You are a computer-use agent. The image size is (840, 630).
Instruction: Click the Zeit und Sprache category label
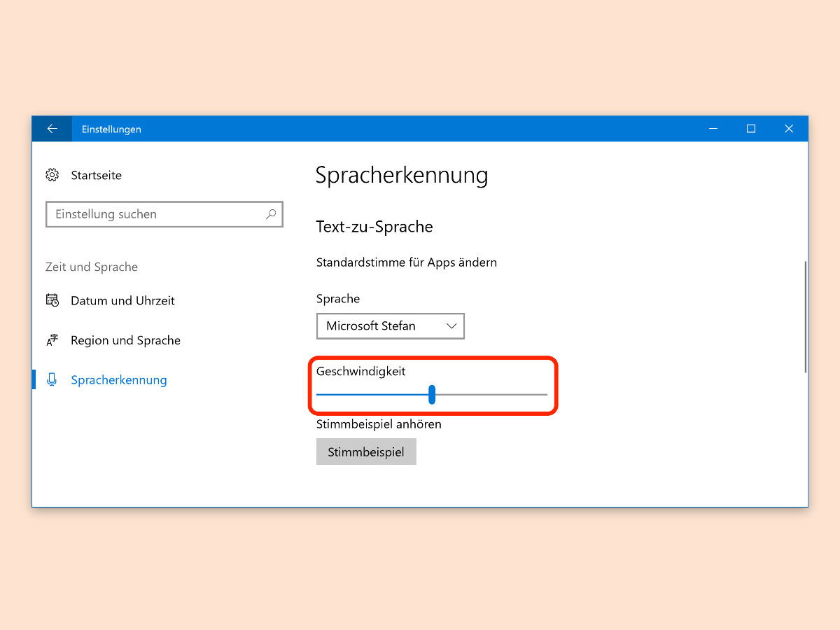click(x=92, y=267)
